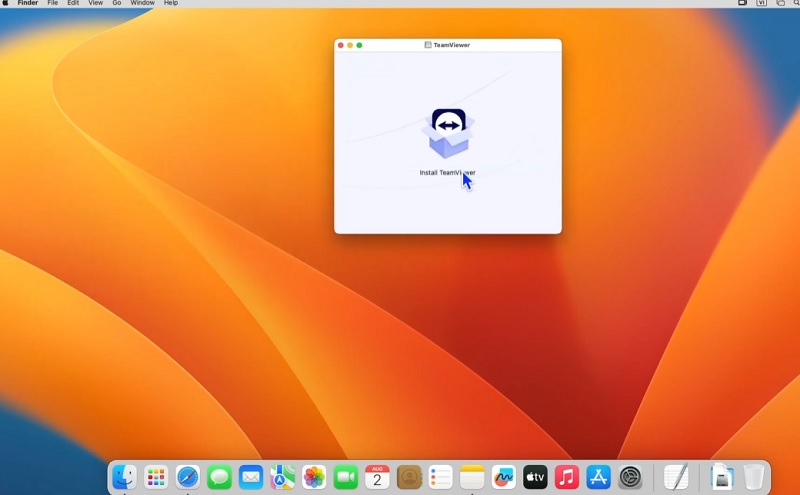Open Messages from the Dock
Viewport: 800px width, 495px height.
(x=219, y=477)
